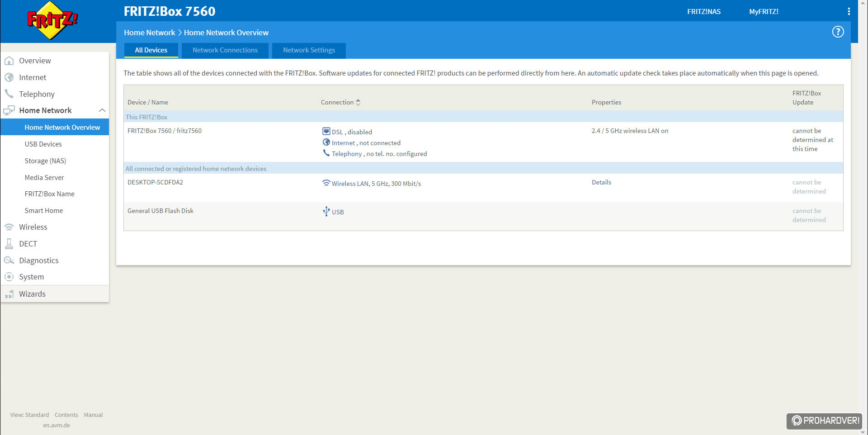Viewport: 868px width, 435px height.
Task: Select the DESKTOP-5CDFDA2 device name
Action: click(x=155, y=182)
